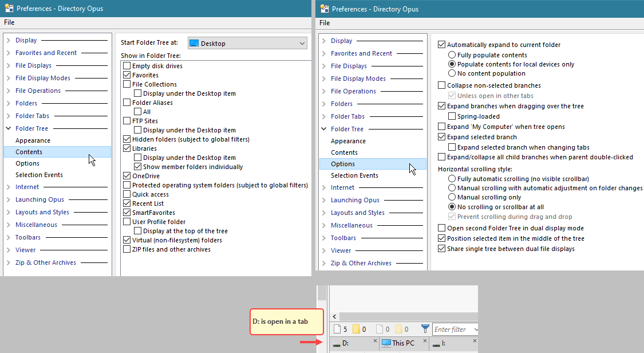Uncheck Share single tree between dual file displays

tap(442, 249)
